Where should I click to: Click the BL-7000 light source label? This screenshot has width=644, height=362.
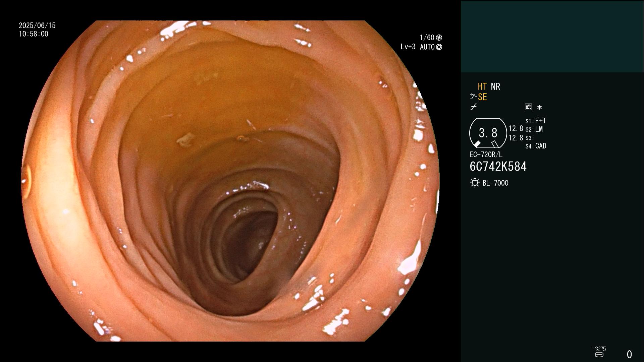click(495, 183)
